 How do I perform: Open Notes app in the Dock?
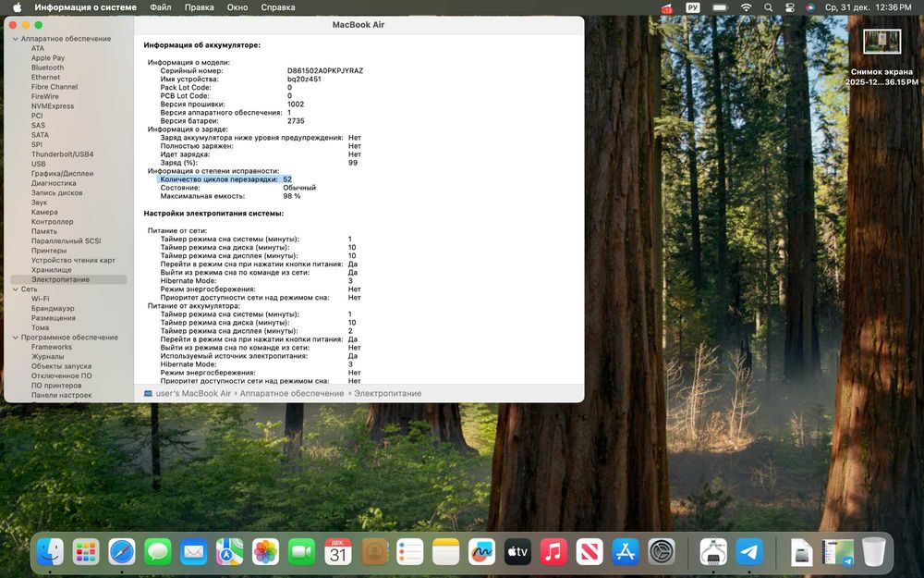446,552
